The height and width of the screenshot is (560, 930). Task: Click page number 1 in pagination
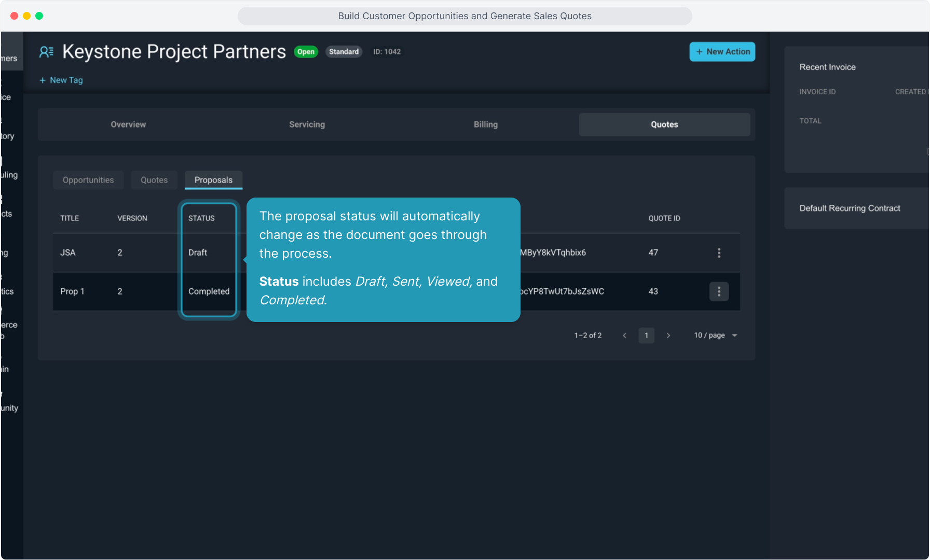pos(646,335)
